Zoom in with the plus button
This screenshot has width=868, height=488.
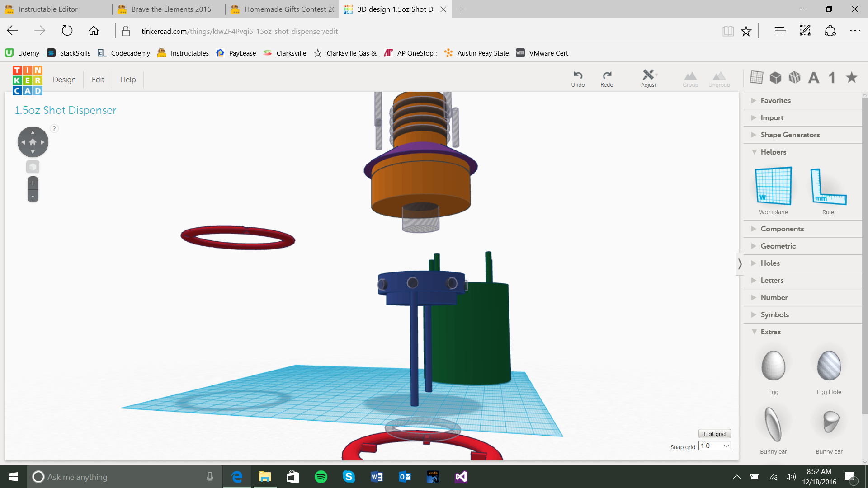pyautogui.click(x=33, y=183)
